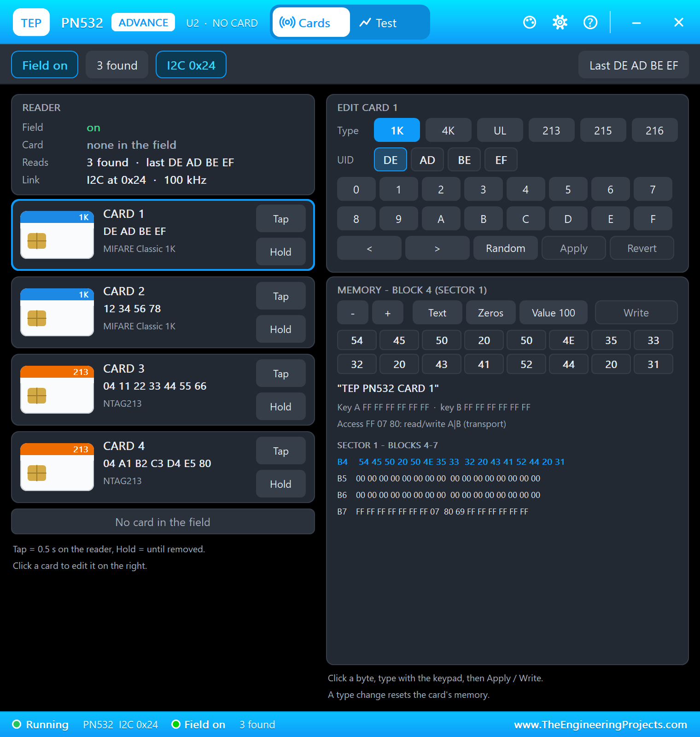Screen dimensions: 700x737
Task: Open the theme palette icon
Action: 530,22
